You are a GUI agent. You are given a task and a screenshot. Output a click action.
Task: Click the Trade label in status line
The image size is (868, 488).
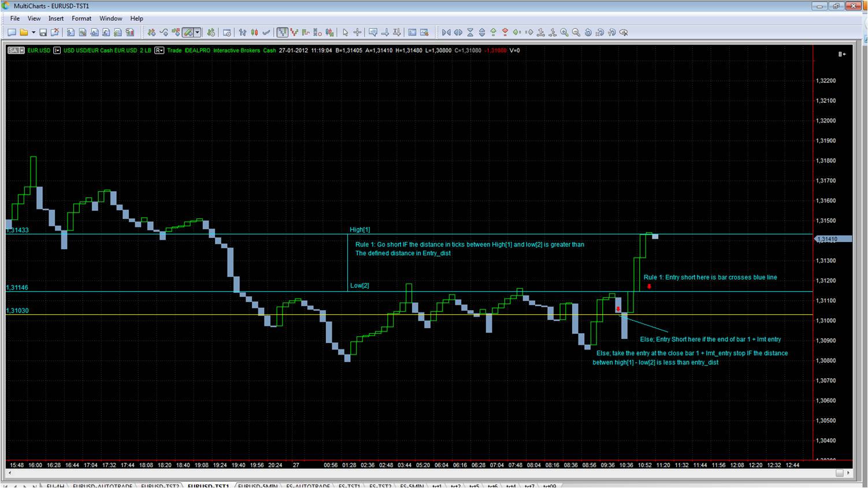pos(174,50)
